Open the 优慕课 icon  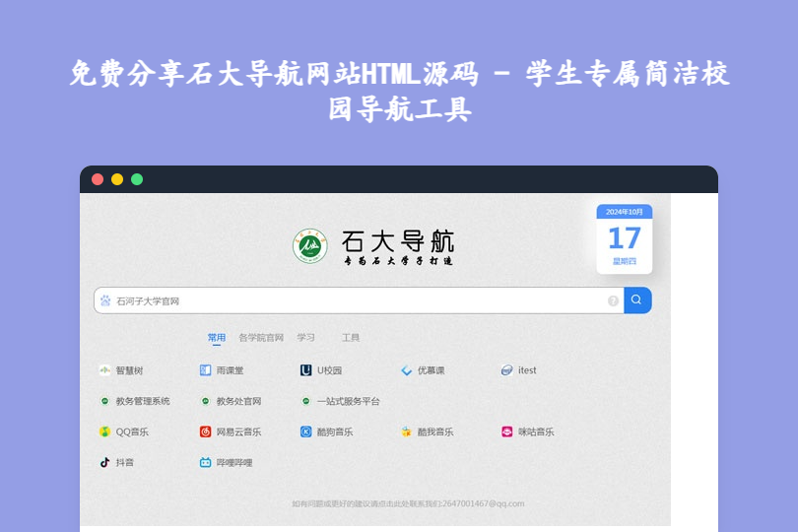coord(406,370)
